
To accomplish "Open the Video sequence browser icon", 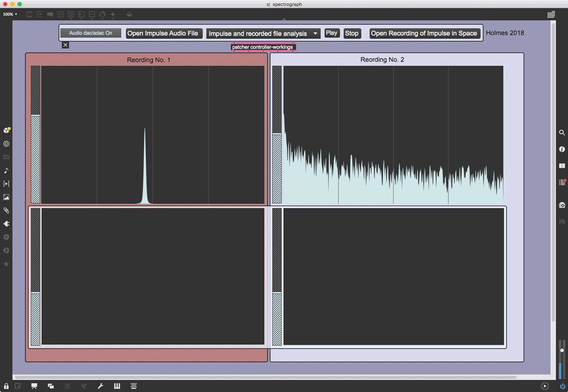I will pos(6,184).
